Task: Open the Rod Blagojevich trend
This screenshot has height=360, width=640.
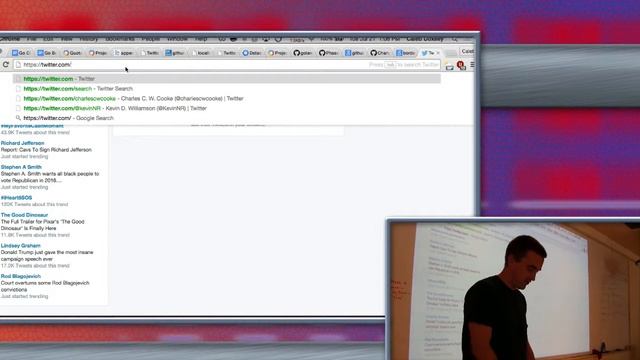Action: 20,276
